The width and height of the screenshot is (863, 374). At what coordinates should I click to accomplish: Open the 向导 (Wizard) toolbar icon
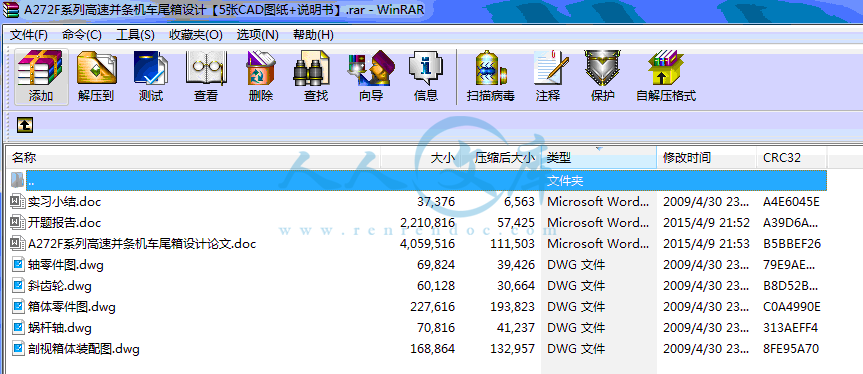pos(370,68)
